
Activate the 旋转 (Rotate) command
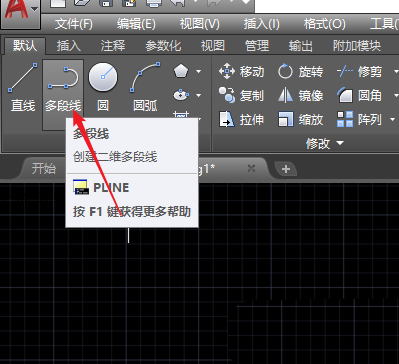click(300, 71)
